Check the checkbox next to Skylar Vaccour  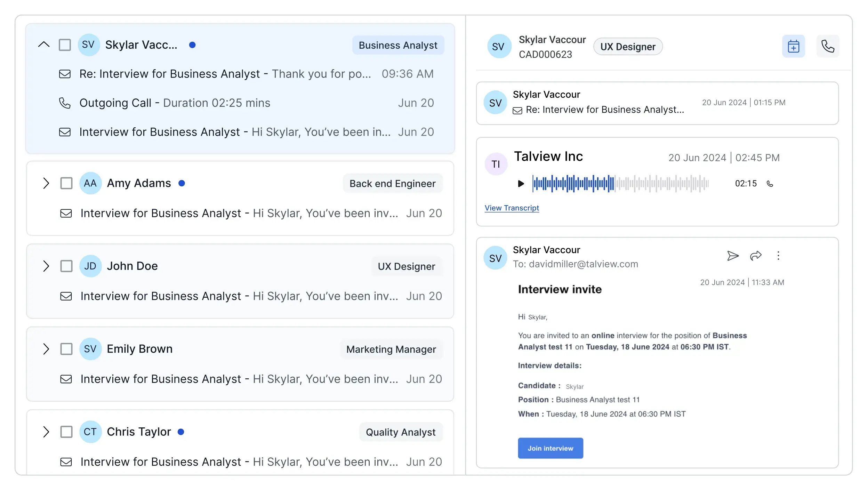click(65, 45)
